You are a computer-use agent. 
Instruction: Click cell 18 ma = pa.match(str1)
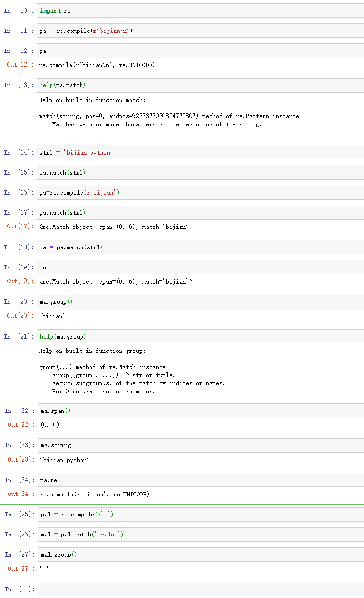[200, 247]
